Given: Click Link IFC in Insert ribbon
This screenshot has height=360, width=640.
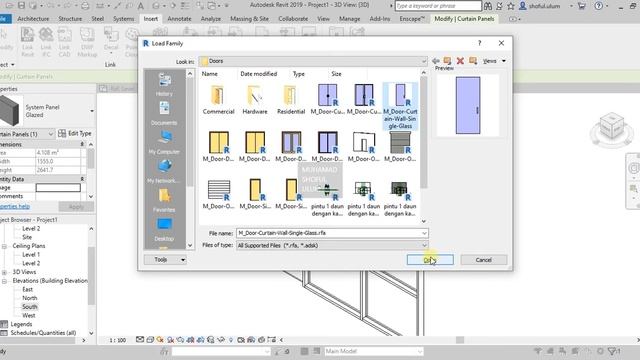Looking at the screenshot, I should [x=46, y=42].
